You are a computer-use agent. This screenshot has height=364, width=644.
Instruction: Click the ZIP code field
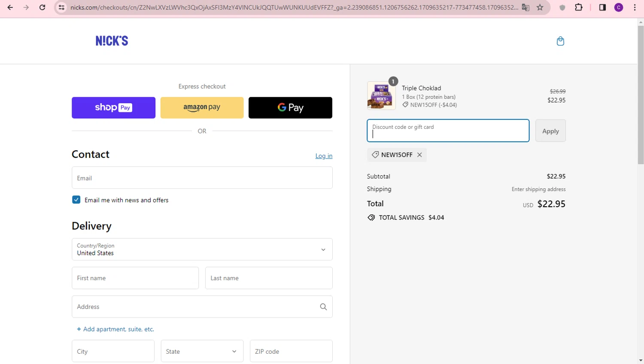[291, 351]
